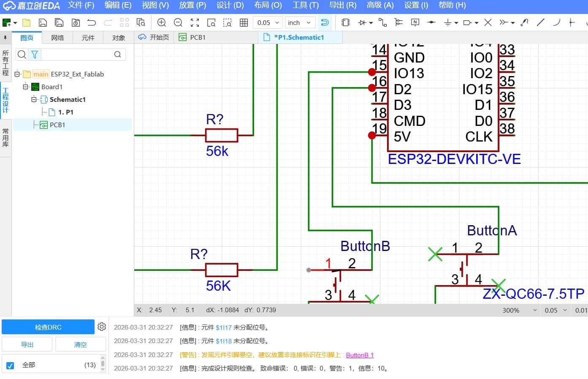Select the polyline curve drawing icon
The height and width of the screenshot is (379, 588).
[x=524, y=23]
